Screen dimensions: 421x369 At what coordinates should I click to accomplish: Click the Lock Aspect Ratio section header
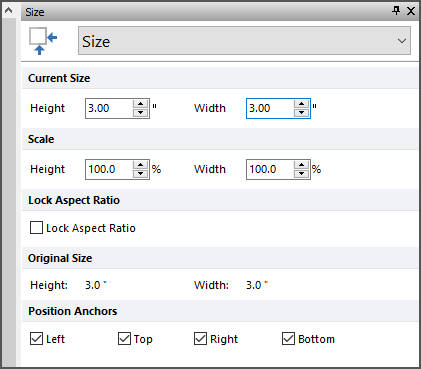[x=220, y=200]
